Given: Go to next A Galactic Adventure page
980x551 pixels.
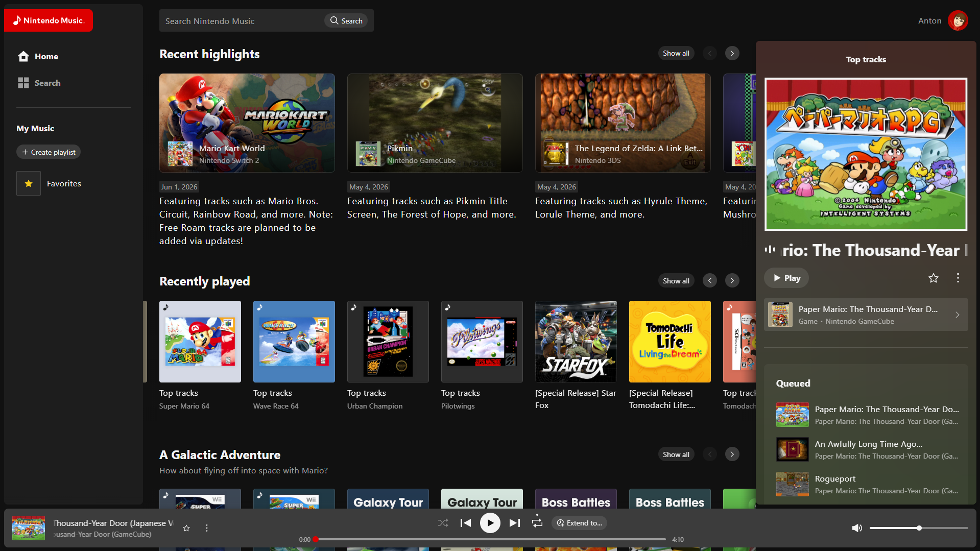Looking at the screenshot, I should point(732,454).
